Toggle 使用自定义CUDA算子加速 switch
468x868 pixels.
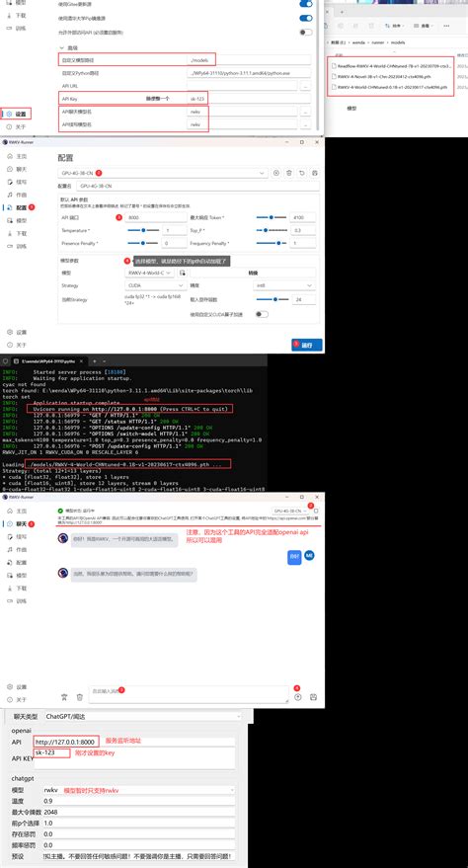pos(262,314)
